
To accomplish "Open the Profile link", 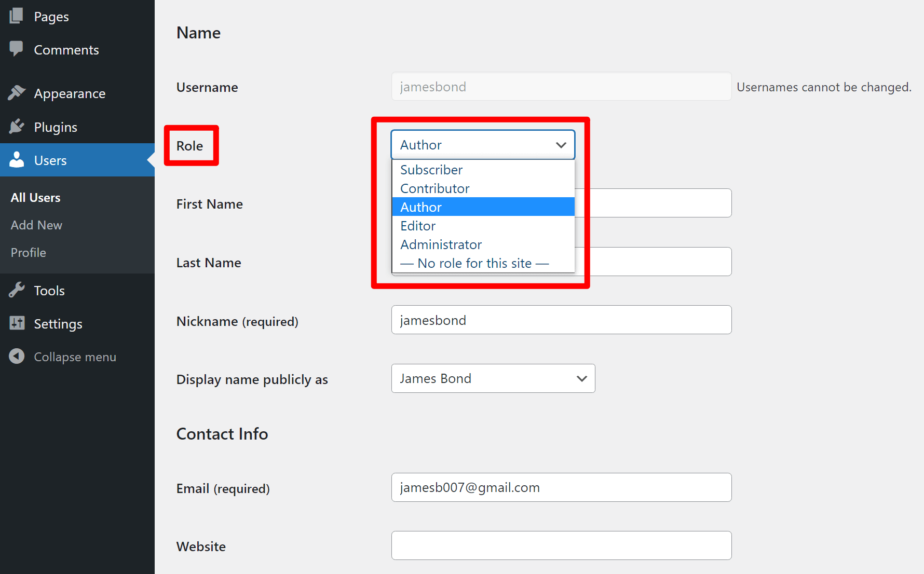I will click(28, 252).
